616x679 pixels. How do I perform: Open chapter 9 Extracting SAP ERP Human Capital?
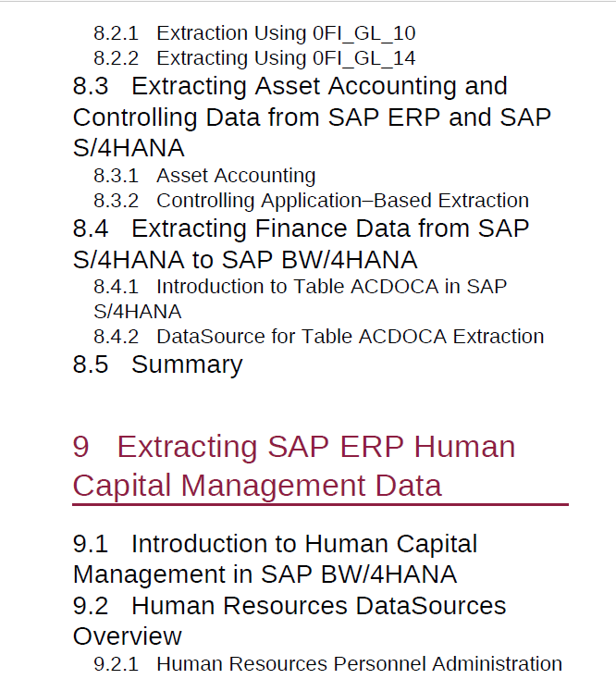[294, 465]
